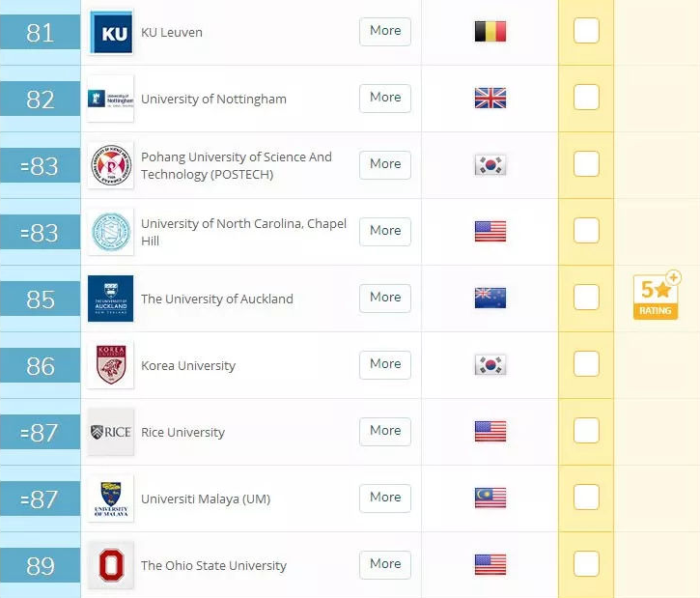Open the University of Nottingham logo
This screenshot has height=598, width=700.
tap(111, 99)
